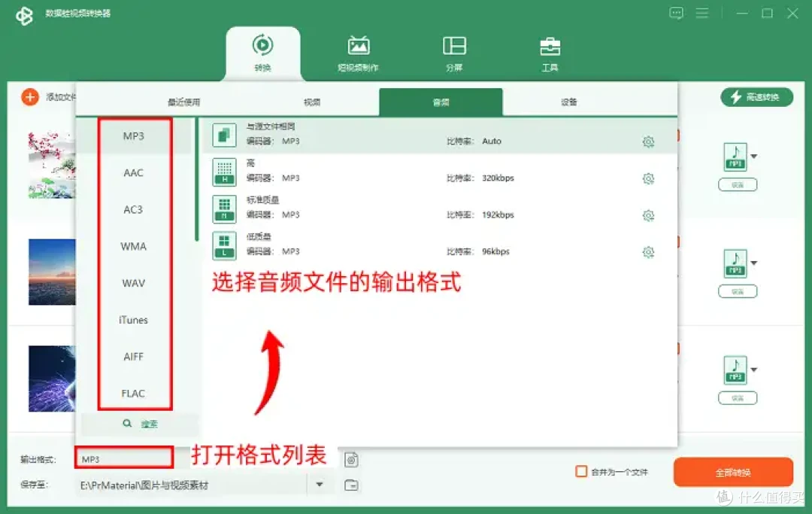The height and width of the screenshot is (514, 812).
Task: Expand the third file's format dropdown arrow
Action: (754, 370)
